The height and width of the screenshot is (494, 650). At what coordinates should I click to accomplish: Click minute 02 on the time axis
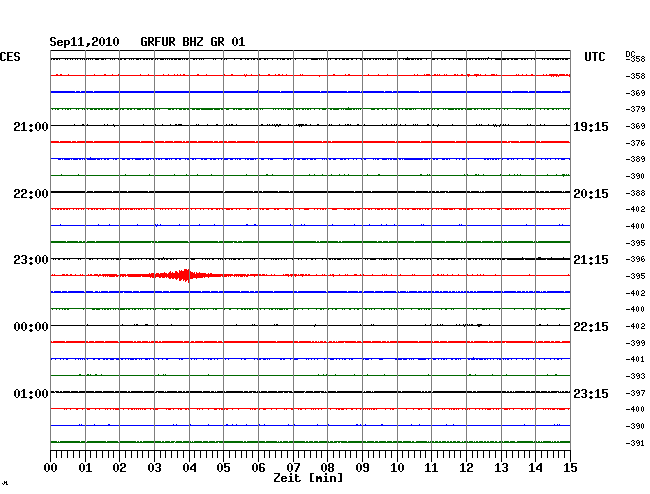click(119, 468)
